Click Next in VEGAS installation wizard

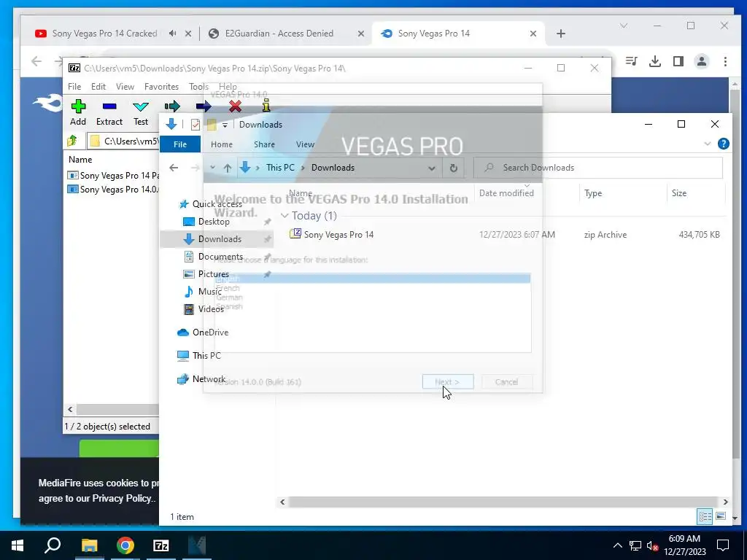pos(448,382)
